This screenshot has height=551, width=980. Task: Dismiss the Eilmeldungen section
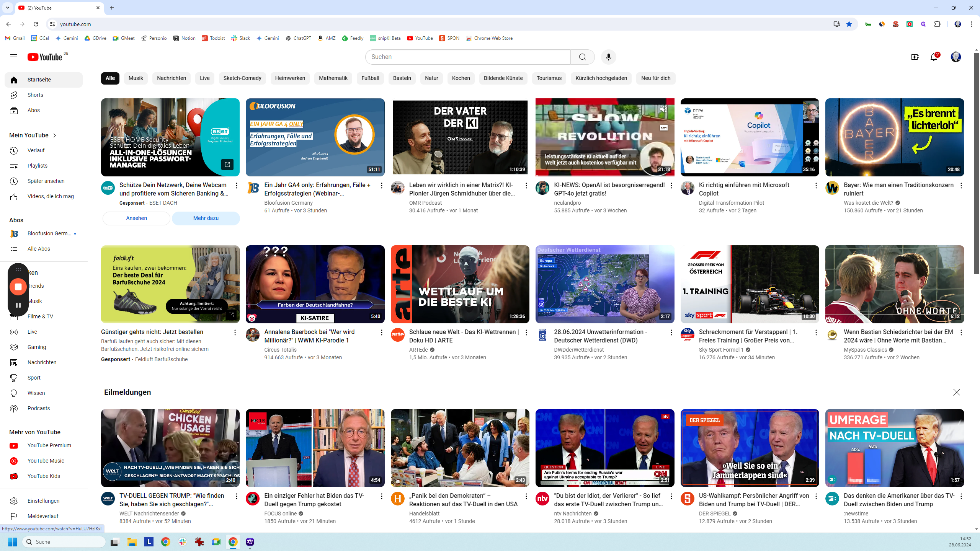(956, 392)
